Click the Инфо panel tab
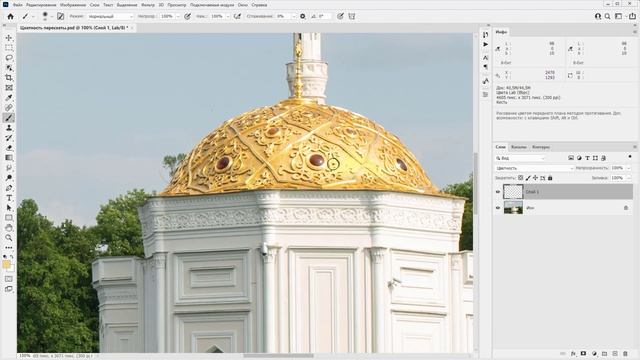Screen dimensions: 640x360 tap(501, 31)
